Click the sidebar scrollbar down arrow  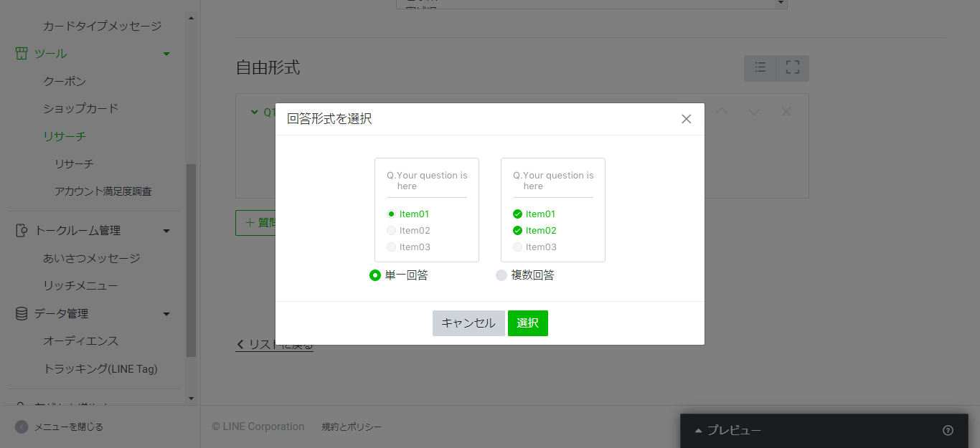click(191, 398)
